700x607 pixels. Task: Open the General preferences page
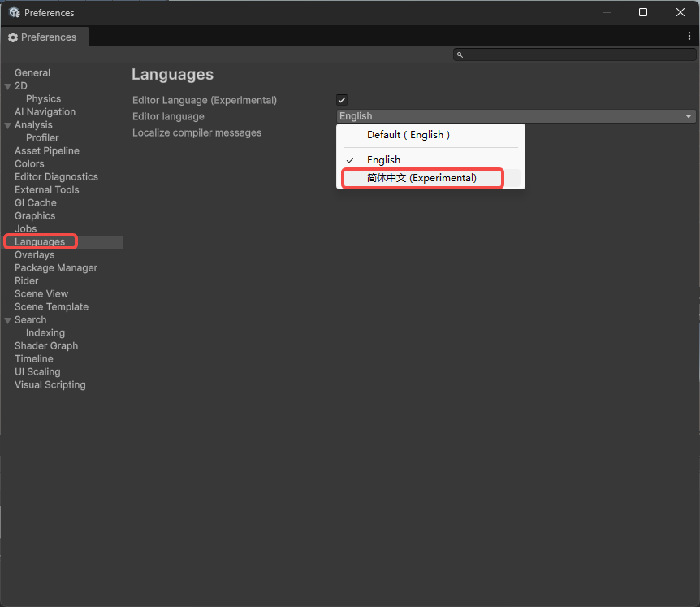point(32,73)
